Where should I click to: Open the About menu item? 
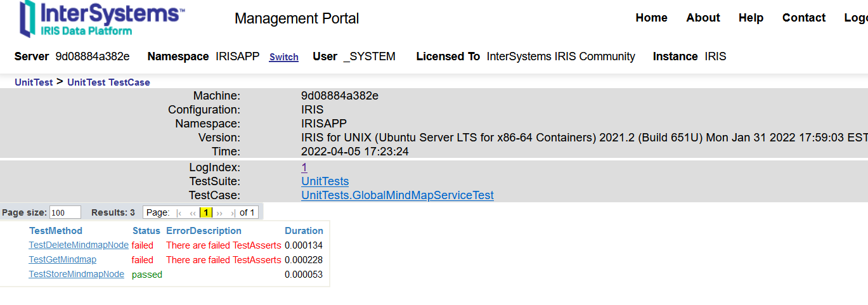[x=703, y=18]
